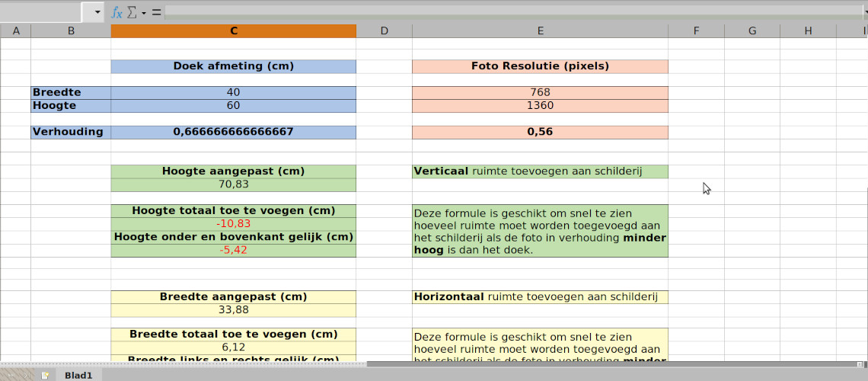Viewport: 868px width, 381px height.
Task: Click the equals Formula icon
Action: pos(156,12)
